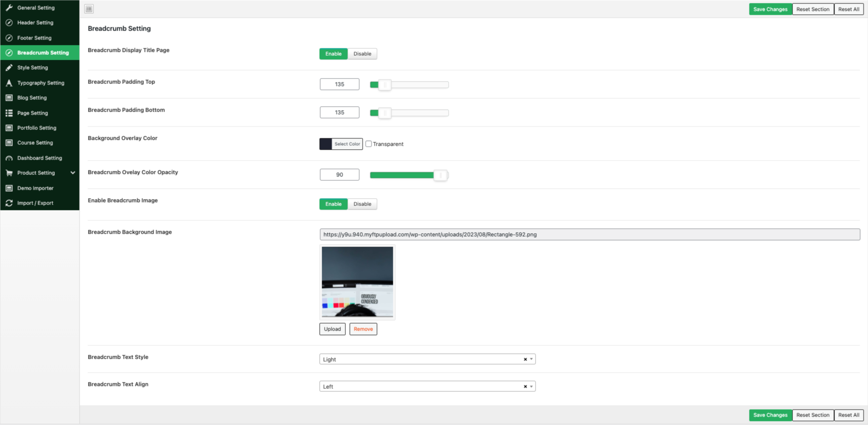This screenshot has width=868, height=425.
Task: Click the Breadcrumb Setting compass icon
Action: tap(9, 53)
